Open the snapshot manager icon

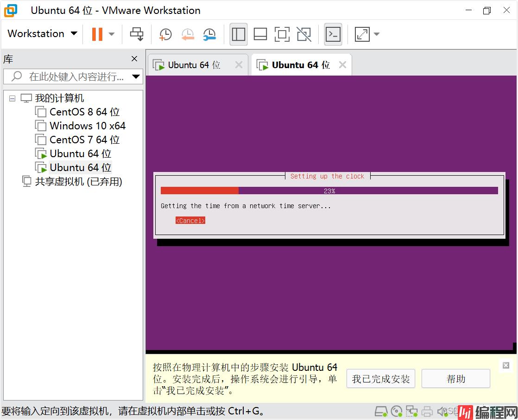tap(209, 34)
